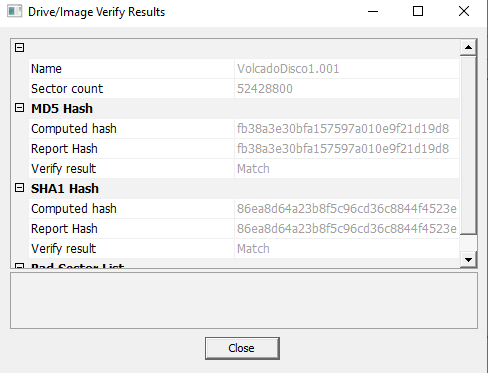
Task: Collapse the top general info section
Action: tap(20, 48)
